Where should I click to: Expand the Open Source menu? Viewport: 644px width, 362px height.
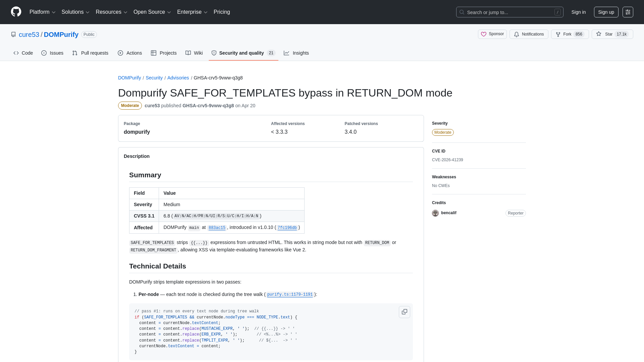click(152, 12)
